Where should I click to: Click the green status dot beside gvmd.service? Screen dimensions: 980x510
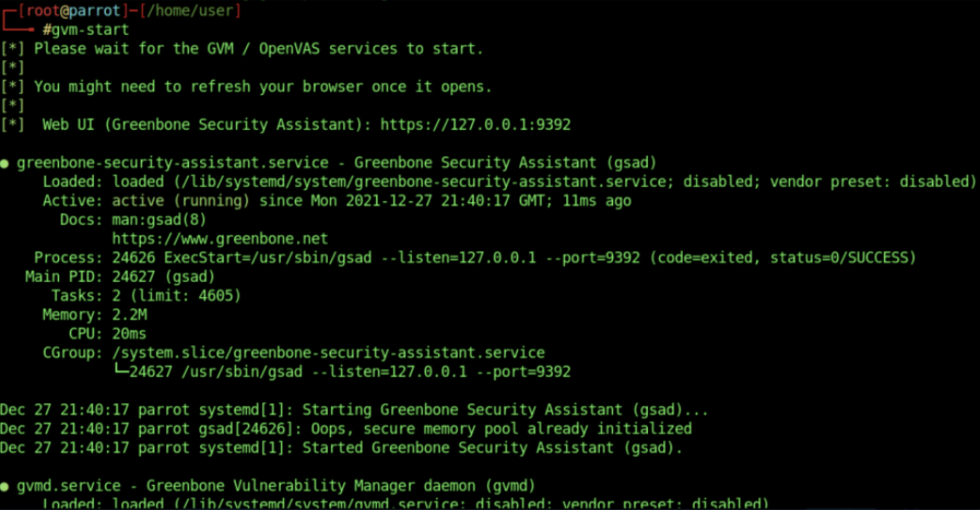pos(5,486)
